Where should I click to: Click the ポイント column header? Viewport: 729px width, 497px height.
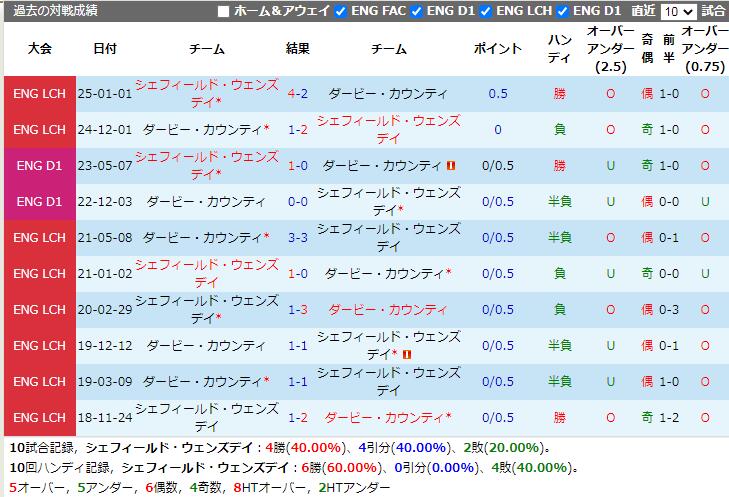click(x=497, y=49)
